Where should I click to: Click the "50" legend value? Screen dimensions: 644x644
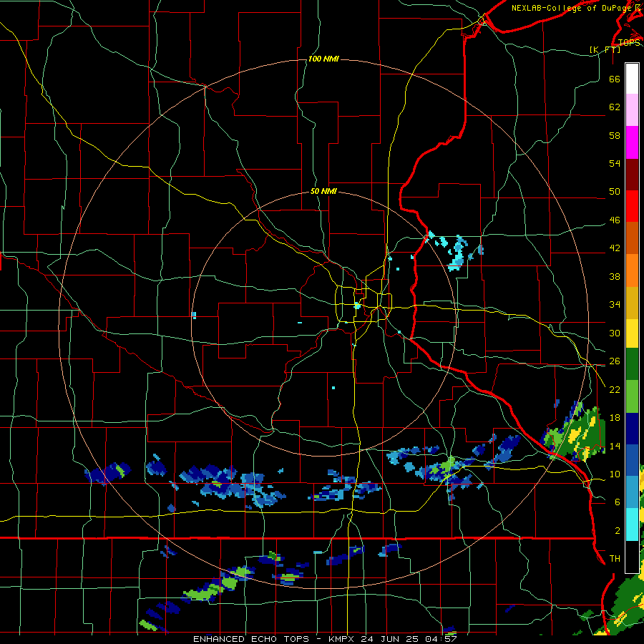click(x=615, y=192)
